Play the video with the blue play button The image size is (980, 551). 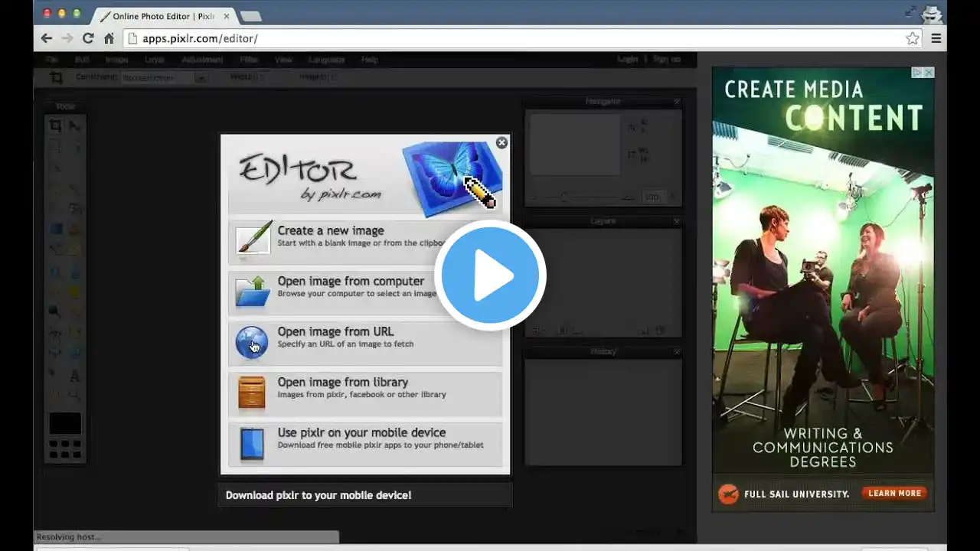point(490,275)
